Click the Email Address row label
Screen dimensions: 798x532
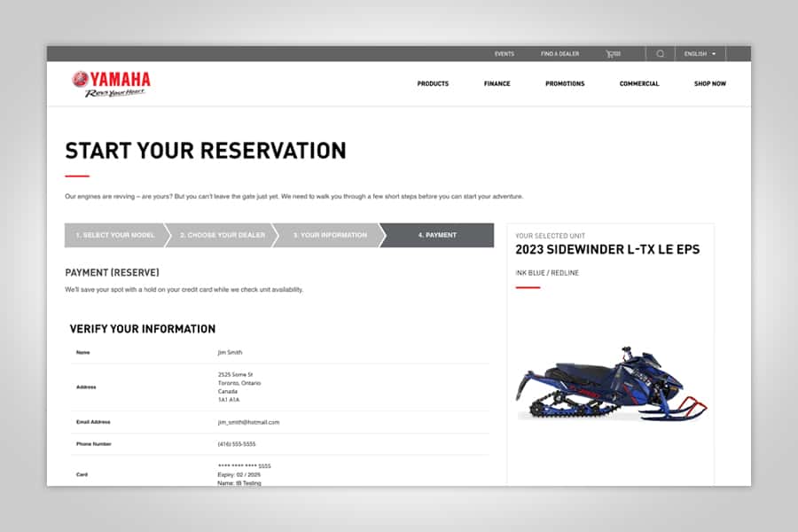coord(93,422)
